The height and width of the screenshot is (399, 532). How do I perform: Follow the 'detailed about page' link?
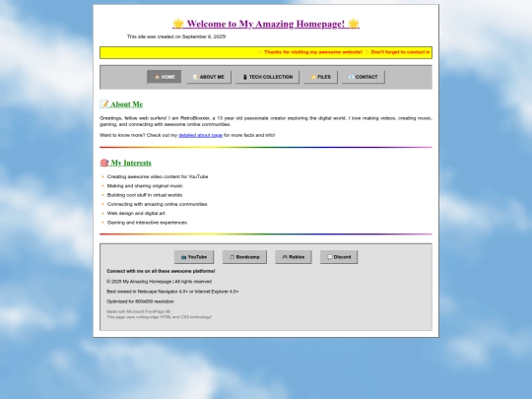(201, 135)
